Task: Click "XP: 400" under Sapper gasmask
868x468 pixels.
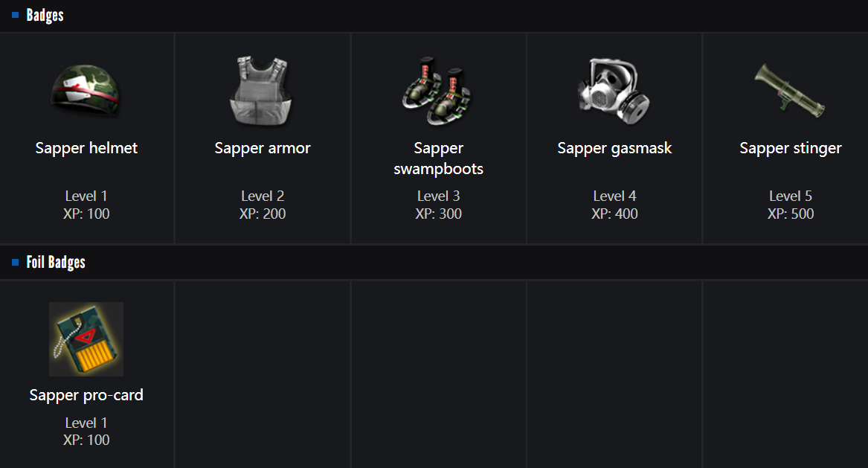Action: (614, 214)
